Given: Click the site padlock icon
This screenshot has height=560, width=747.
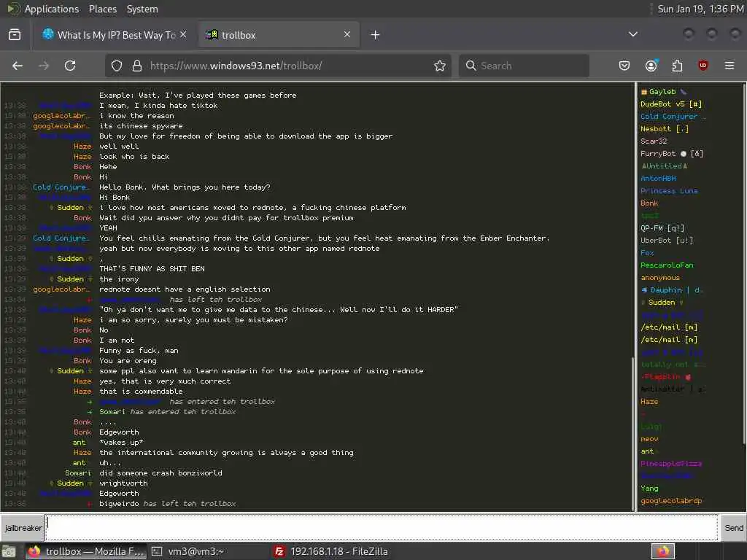Looking at the screenshot, I should [x=137, y=66].
